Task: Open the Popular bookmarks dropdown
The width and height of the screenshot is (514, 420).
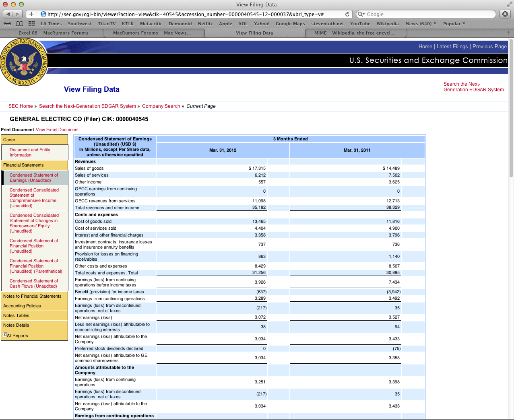Action: coord(454,24)
